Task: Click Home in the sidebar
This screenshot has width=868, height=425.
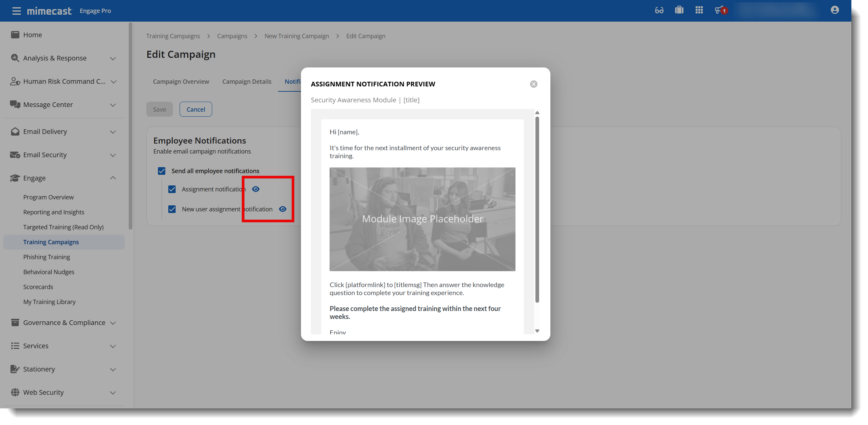Action: tap(32, 35)
